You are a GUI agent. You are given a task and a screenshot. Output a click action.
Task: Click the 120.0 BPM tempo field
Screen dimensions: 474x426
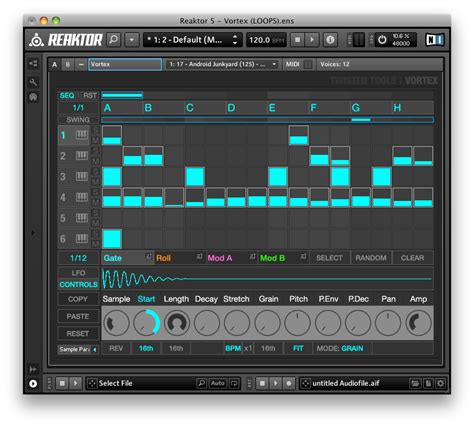[266, 40]
